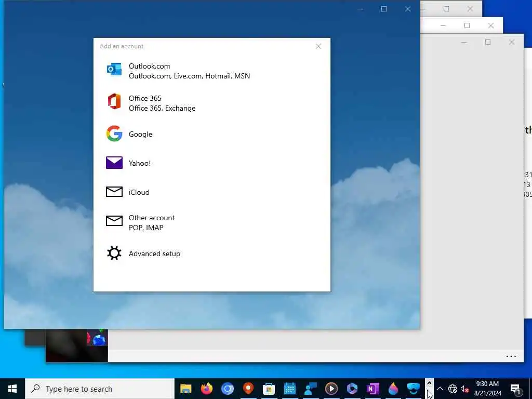Image resolution: width=532 pixels, height=399 pixels.
Task: Click the muted volume tray icon
Action: pyautogui.click(x=464, y=389)
